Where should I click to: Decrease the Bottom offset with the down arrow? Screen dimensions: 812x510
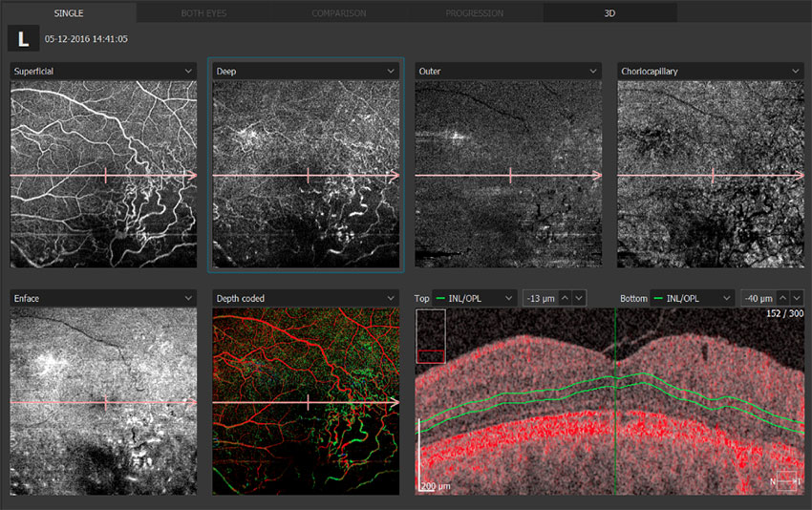[x=798, y=298]
